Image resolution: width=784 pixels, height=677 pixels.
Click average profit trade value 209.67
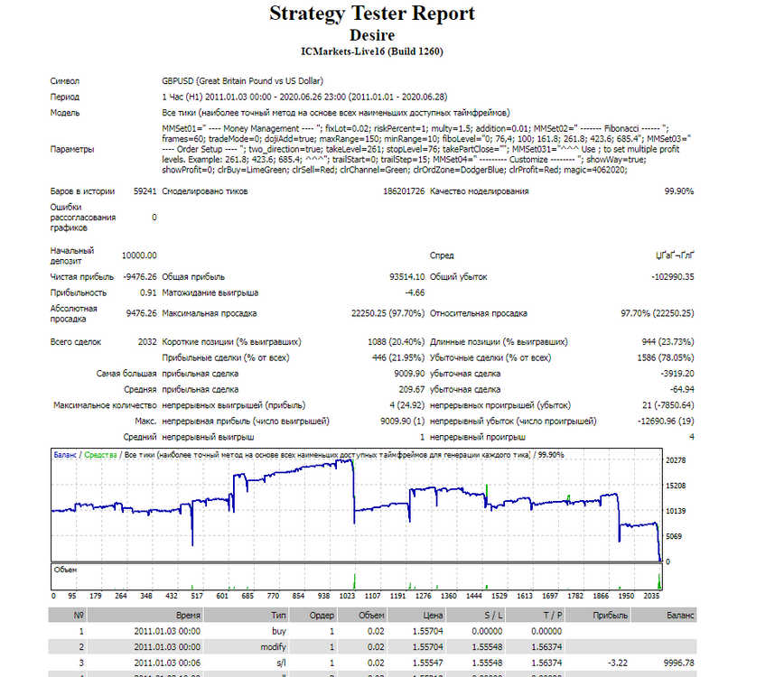(x=412, y=390)
